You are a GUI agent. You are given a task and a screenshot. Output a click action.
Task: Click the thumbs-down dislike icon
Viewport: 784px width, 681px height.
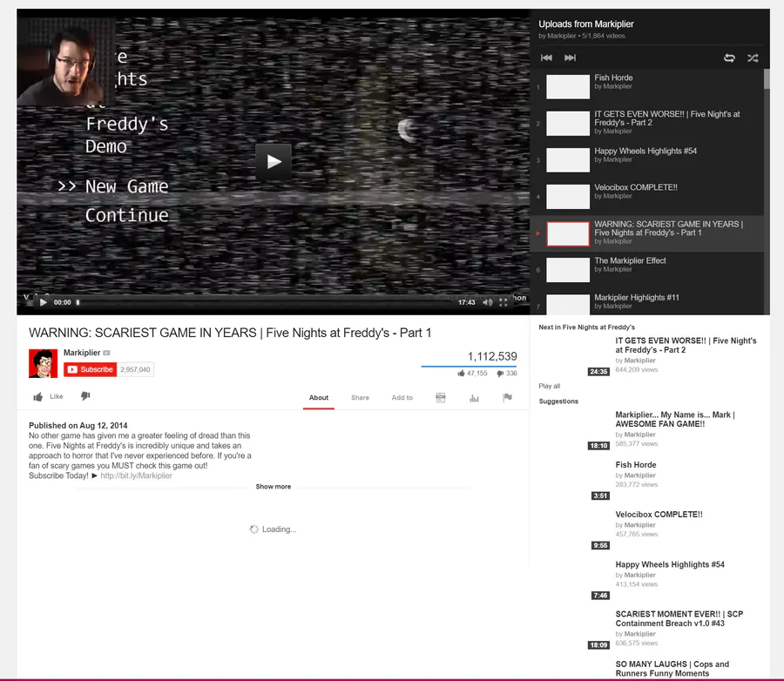85,396
